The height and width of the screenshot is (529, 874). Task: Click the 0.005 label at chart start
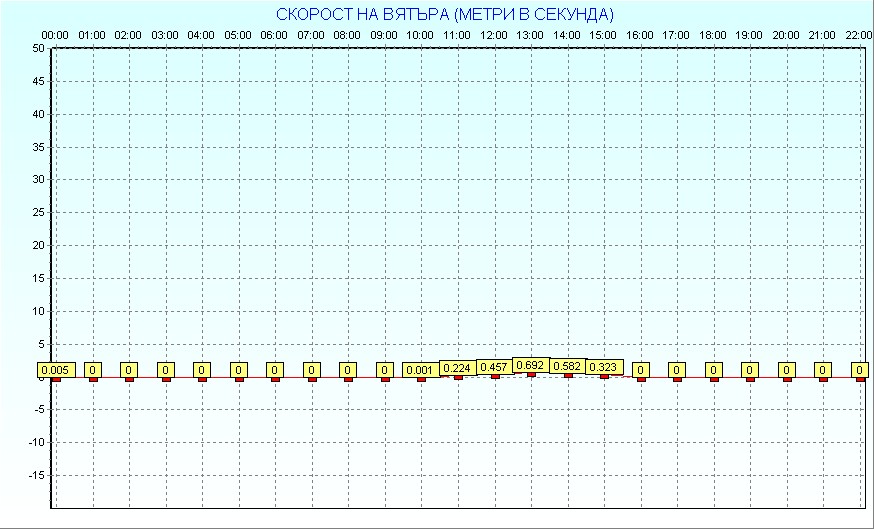coord(56,370)
